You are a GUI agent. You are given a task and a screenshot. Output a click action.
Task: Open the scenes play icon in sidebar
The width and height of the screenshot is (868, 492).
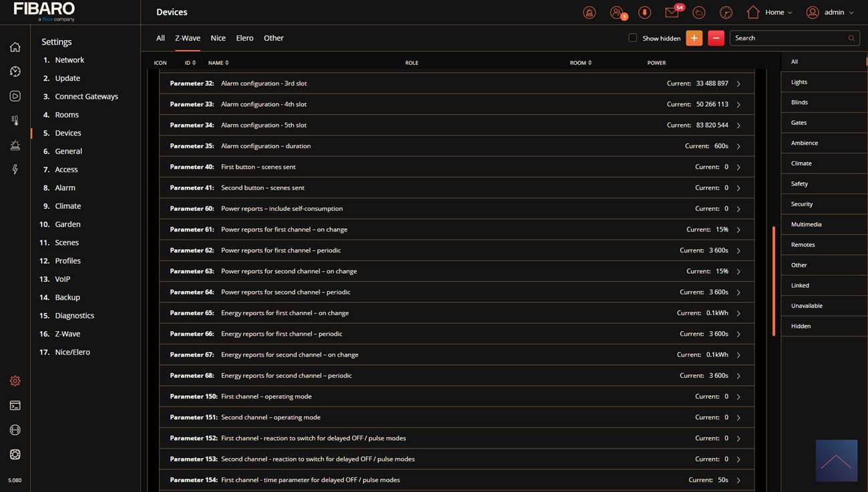15,96
